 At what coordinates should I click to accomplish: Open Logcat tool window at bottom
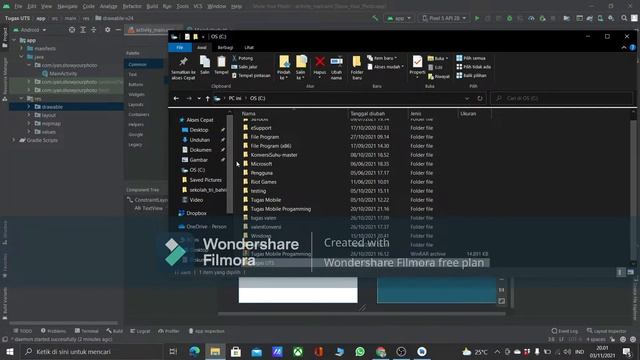point(140,331)
